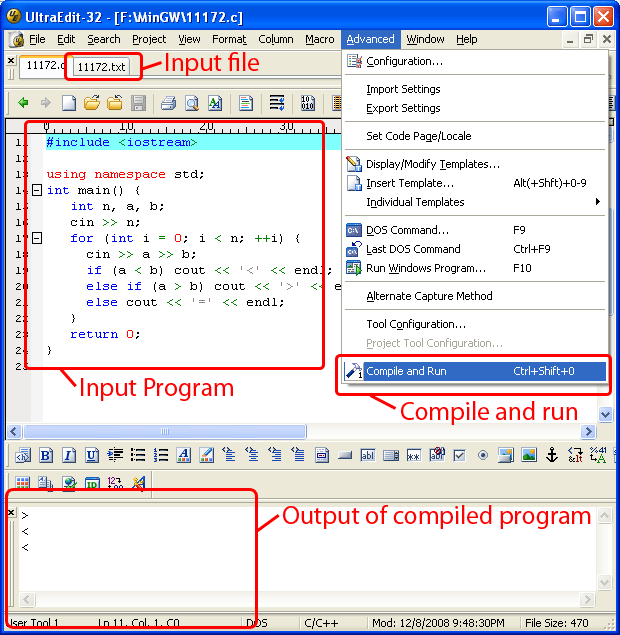Click the C/C++ status bar entry
Viewport: 620px width, 635px height.
click(321, 623)
